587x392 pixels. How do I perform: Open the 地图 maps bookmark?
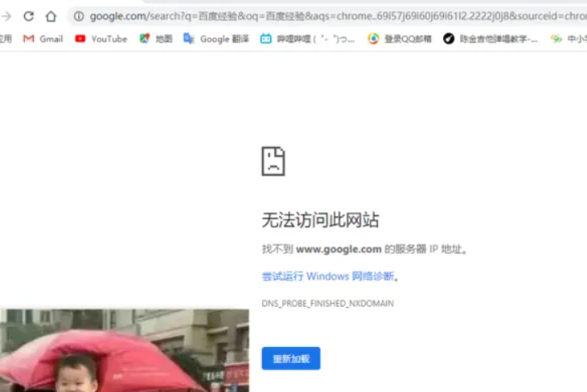click(x=156, y=39)
